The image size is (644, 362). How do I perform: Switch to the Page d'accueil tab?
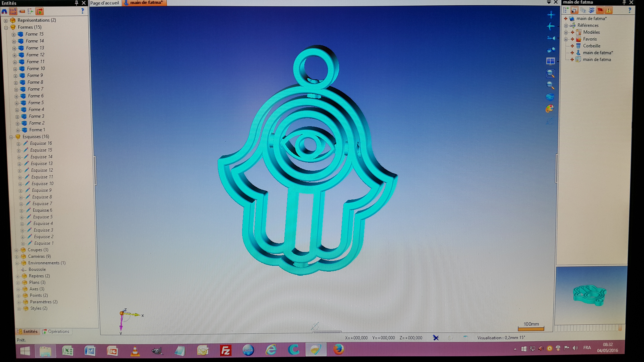[x=105, y=3]
